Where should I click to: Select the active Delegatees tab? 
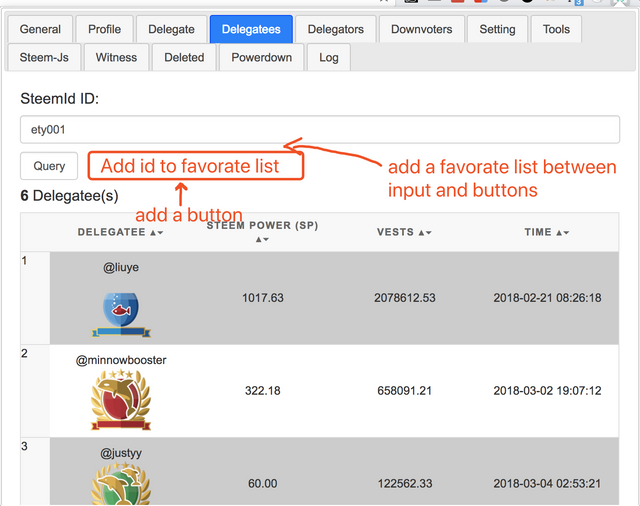pos(251,29)
